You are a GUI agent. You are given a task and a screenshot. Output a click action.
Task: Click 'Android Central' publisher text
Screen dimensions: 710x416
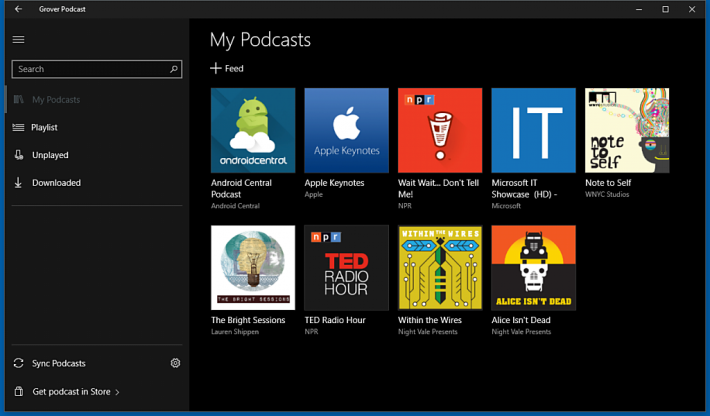[235, 206]
